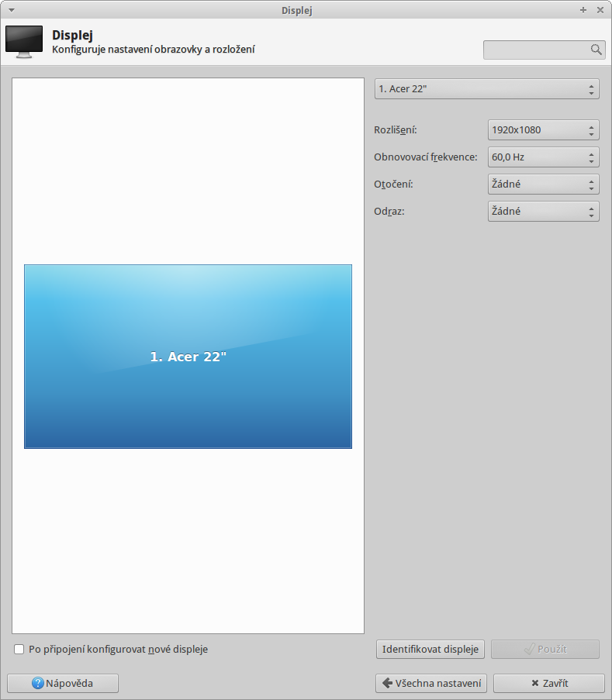Close the window with the title bar X

(600, 10)
